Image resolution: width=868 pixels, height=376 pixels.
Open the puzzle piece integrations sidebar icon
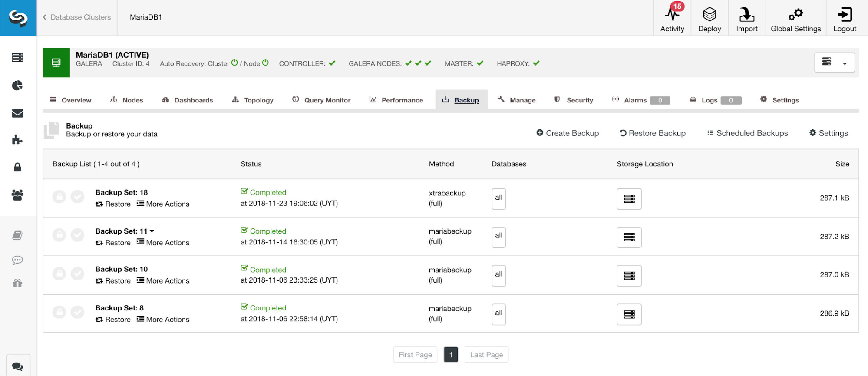tap(17, 140)
